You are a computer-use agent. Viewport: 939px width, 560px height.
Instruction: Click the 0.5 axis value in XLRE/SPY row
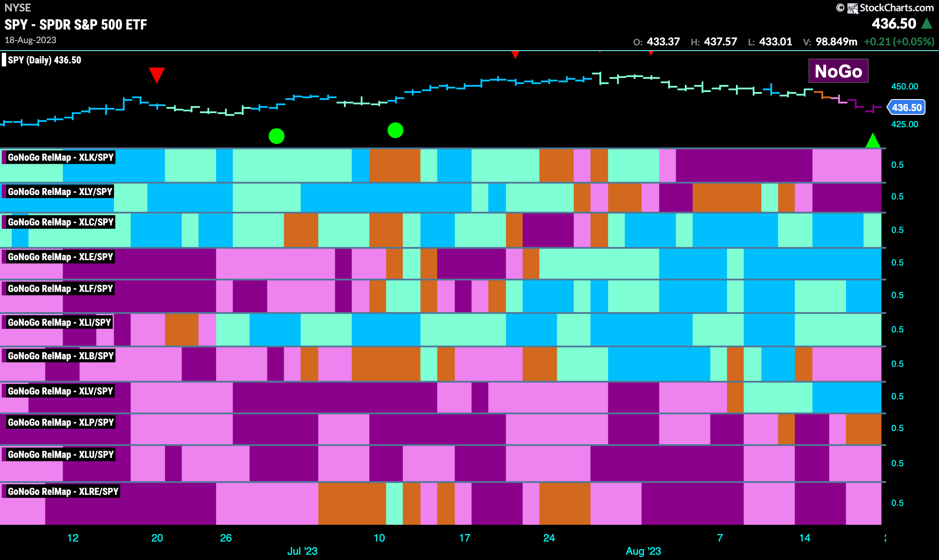(x=897, y=503)
